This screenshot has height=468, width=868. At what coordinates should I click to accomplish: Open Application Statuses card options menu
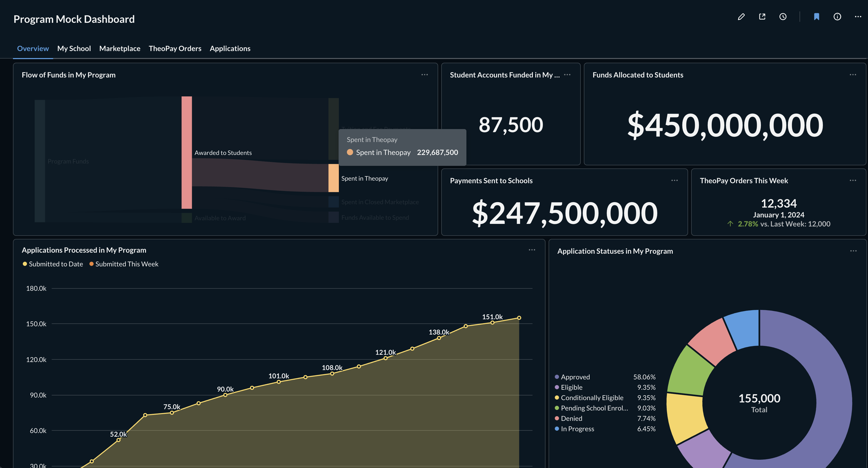(x=853, y=251)
